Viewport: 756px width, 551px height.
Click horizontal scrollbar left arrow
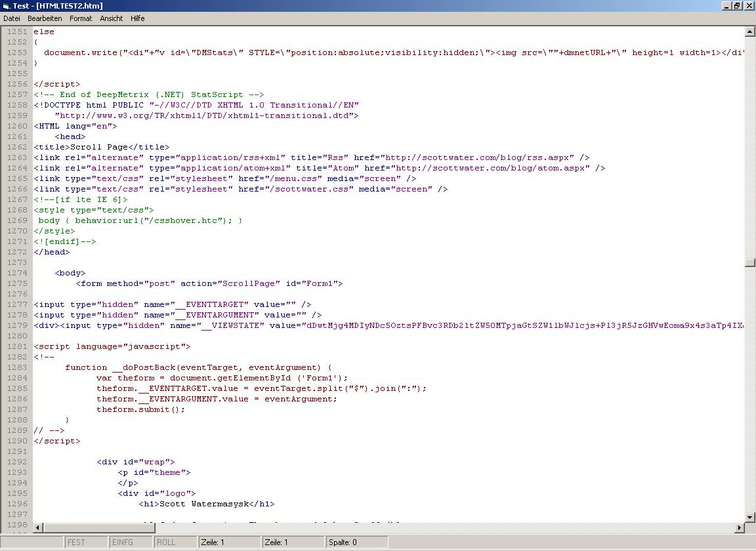coord(38,528)
